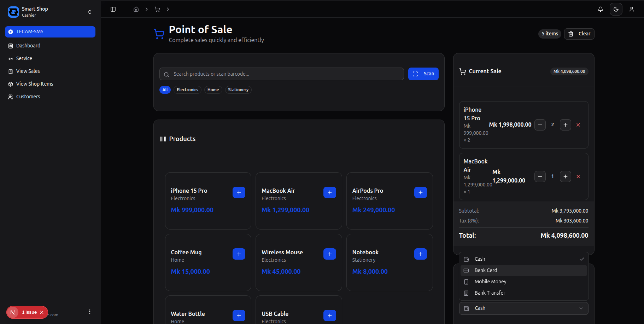Choose Mobile Money payment method

point(524,282)
